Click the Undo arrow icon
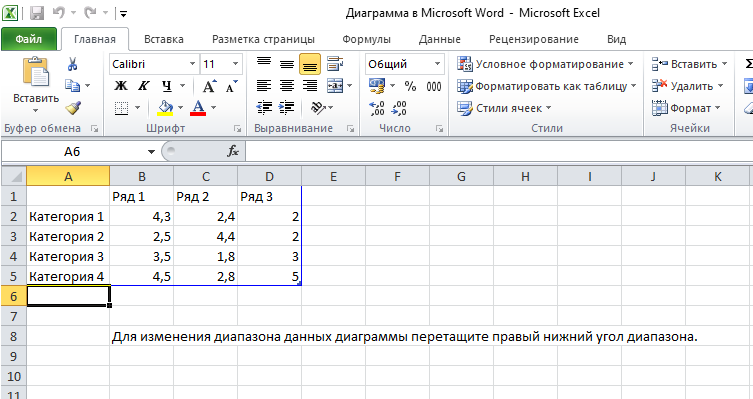Image resolution: width=753 pixels, height=399 pixels. coord(60,13)
